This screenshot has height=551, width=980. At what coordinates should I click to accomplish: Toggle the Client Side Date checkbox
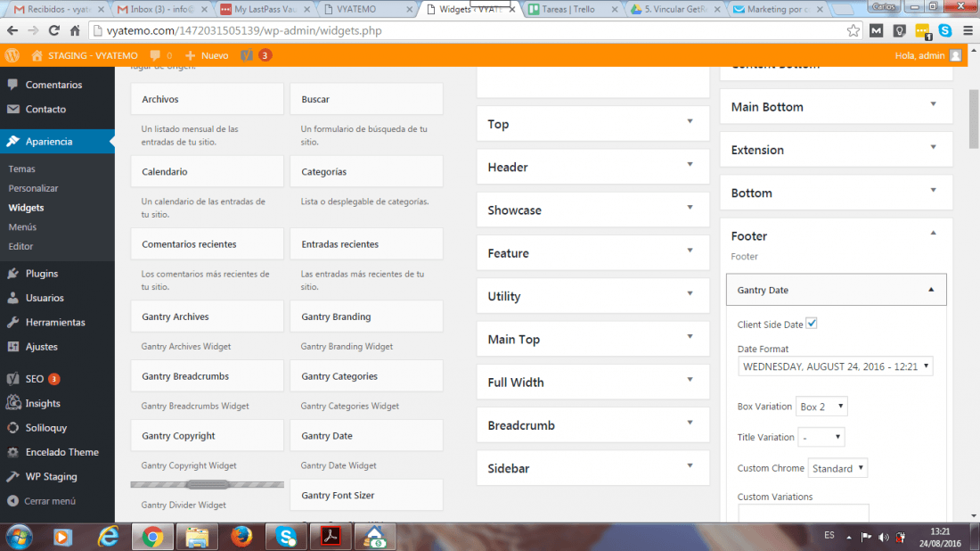[x=812, y=324]
